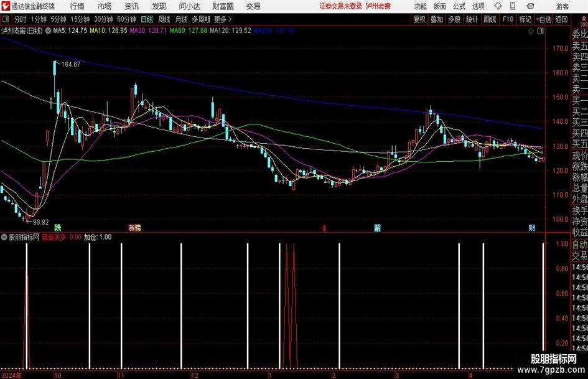Image resolution: width=588 pixels, height=379 pixels.
Task: Switch to the 月线 monthly tab
Action: [x=182, y=19]
